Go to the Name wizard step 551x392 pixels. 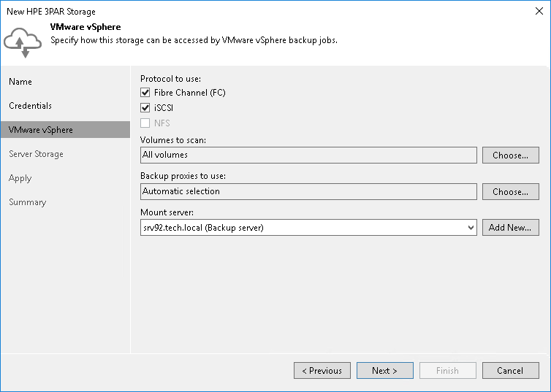coord(20,82)
